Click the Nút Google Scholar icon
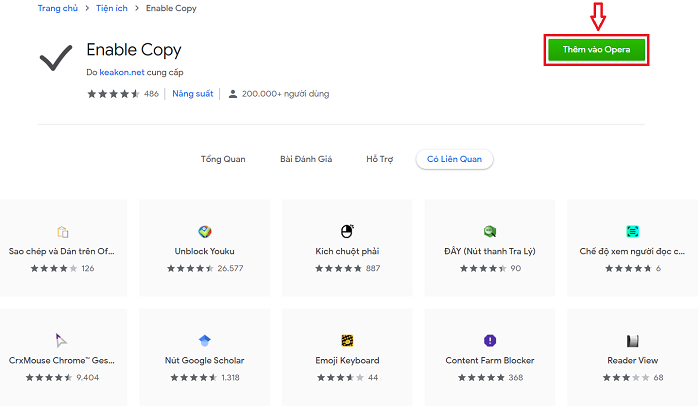The image size is (700, 410). coord(204,340)
